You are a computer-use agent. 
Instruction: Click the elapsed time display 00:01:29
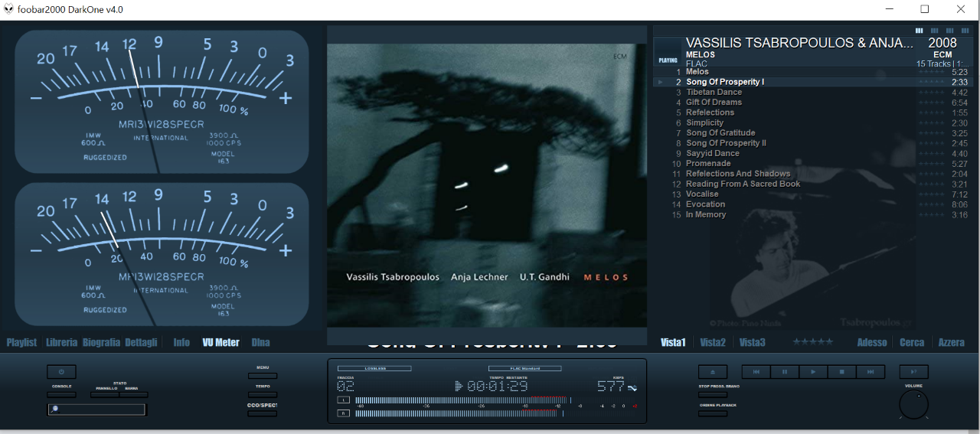(497, 386)
